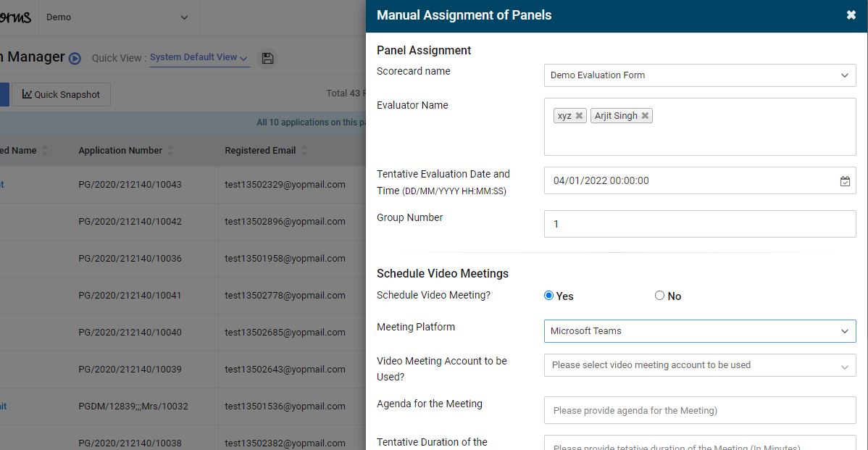Open the calendar picker for evaluation date
Image resolution: width=868 pixels, height=450 pixels.
[x=845, y=181]
